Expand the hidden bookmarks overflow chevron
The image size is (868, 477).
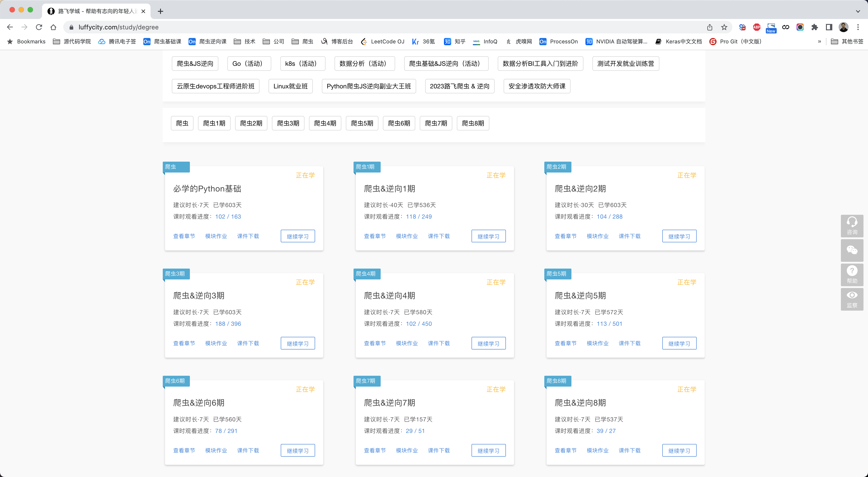tap(819, 41)
